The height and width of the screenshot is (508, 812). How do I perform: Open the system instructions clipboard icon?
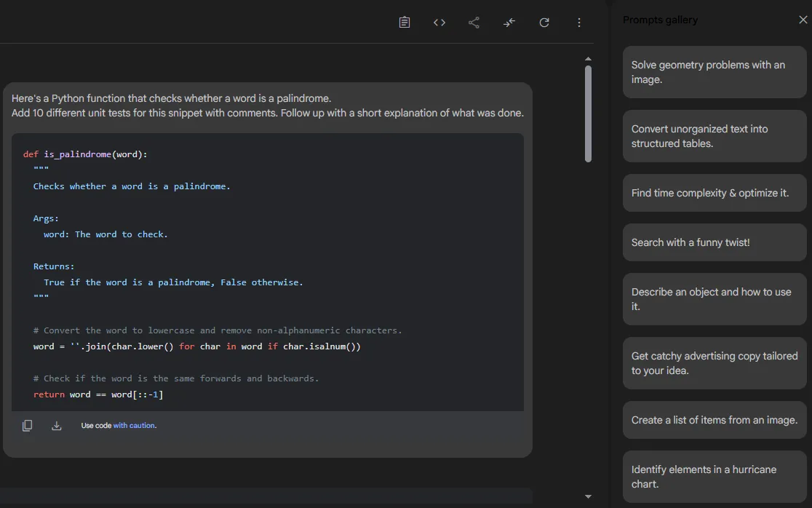[405, 23]
